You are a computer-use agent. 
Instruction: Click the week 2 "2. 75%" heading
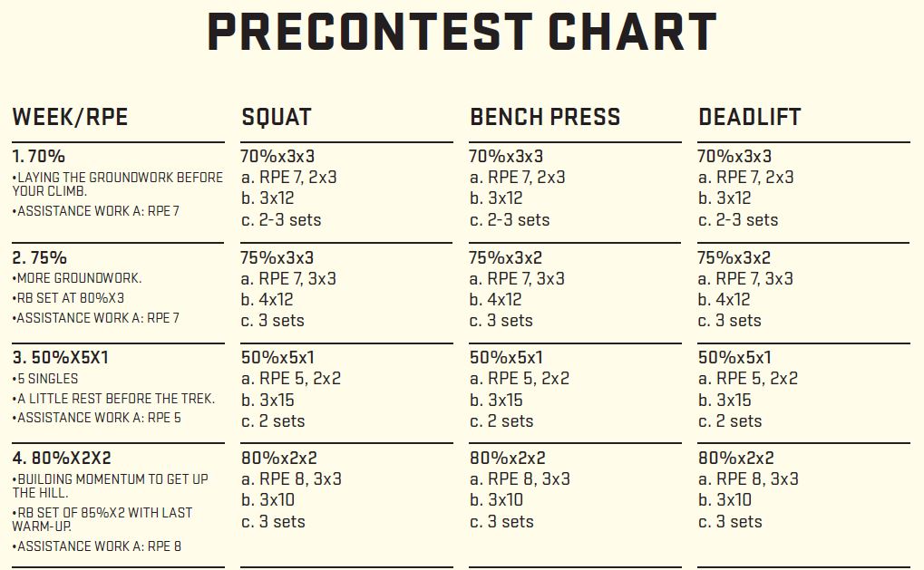[39, 257]
